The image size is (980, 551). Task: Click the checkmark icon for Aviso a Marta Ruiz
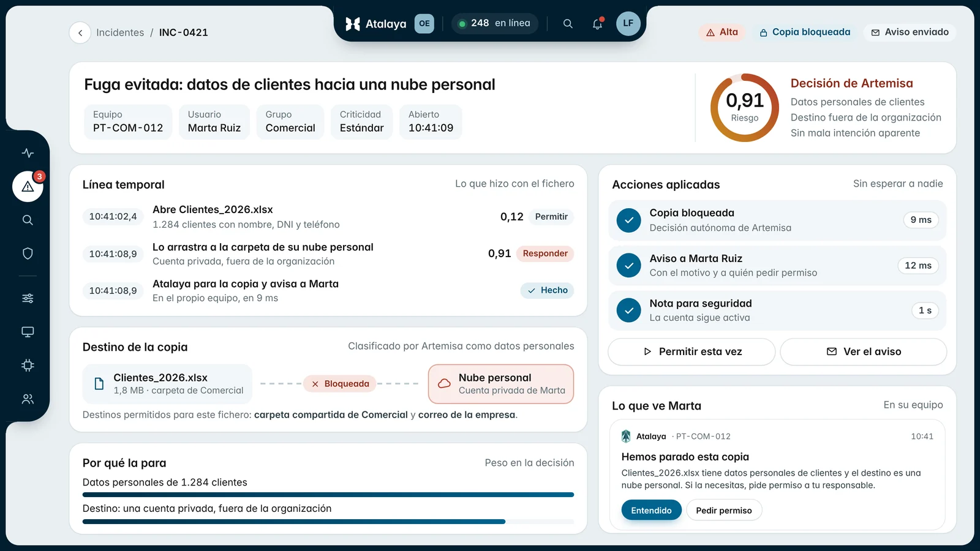(628, 266)
